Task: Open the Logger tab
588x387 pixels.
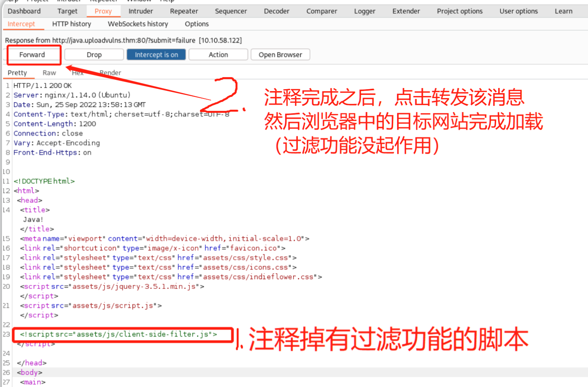Action: tap(365, 11)
